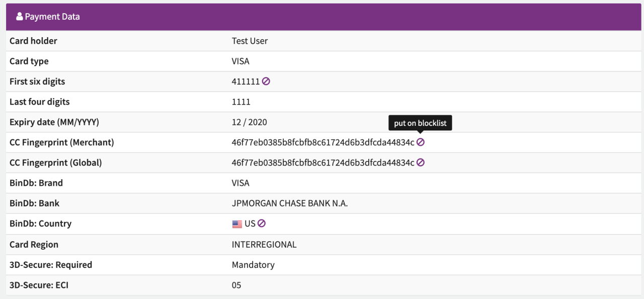Viewport: 644px width, 299px height.
Task: Click the Payment Data panel header
Action: coord(322,17)
